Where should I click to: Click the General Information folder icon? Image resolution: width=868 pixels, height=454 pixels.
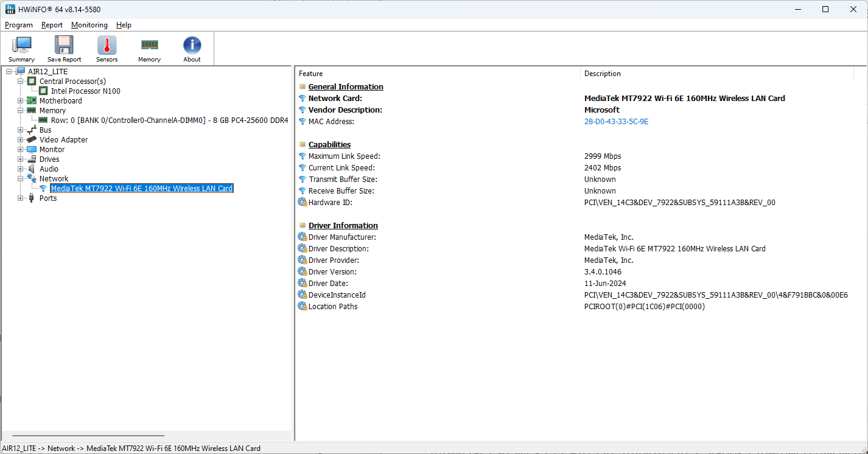click(x=303, y=87)
